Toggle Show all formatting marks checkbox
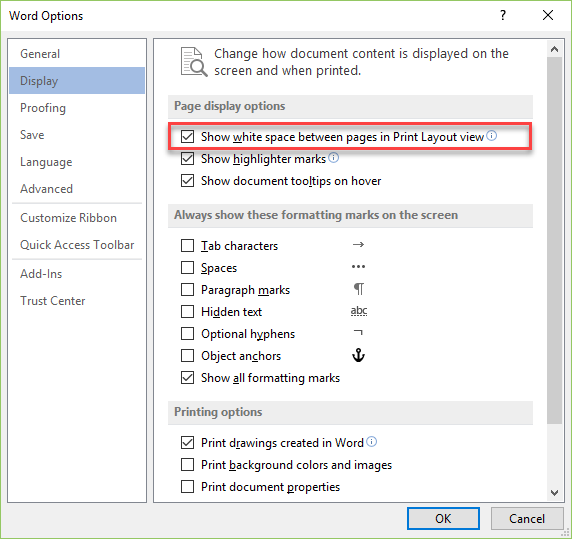This screenshot has width=572, height=539. 188,377
